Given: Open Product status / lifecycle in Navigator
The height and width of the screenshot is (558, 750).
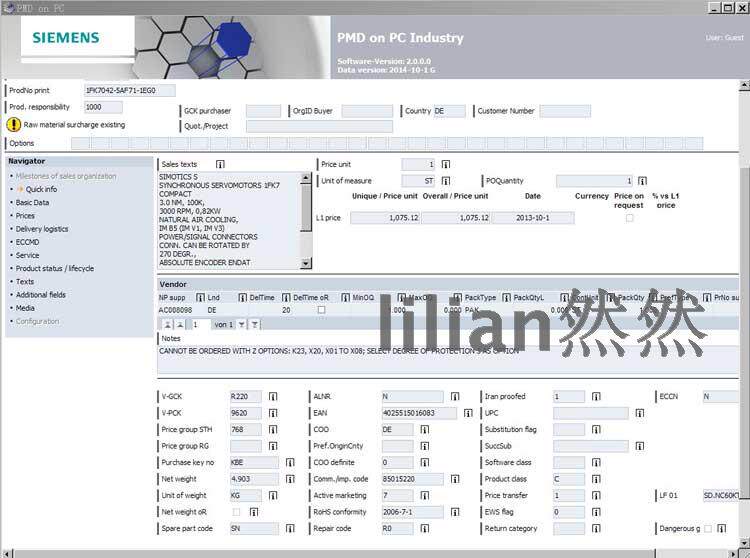Looking at the screenshot, I should tap(55, 269).
